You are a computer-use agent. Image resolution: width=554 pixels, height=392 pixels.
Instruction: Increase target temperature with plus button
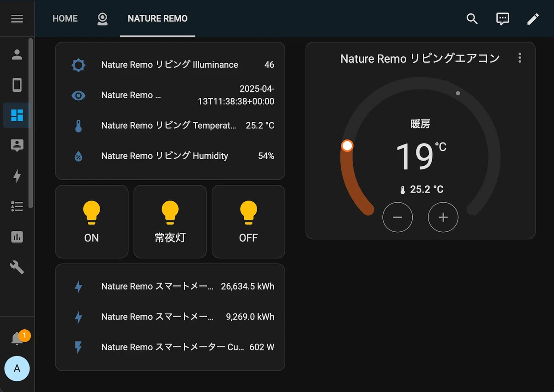(443, 217)
